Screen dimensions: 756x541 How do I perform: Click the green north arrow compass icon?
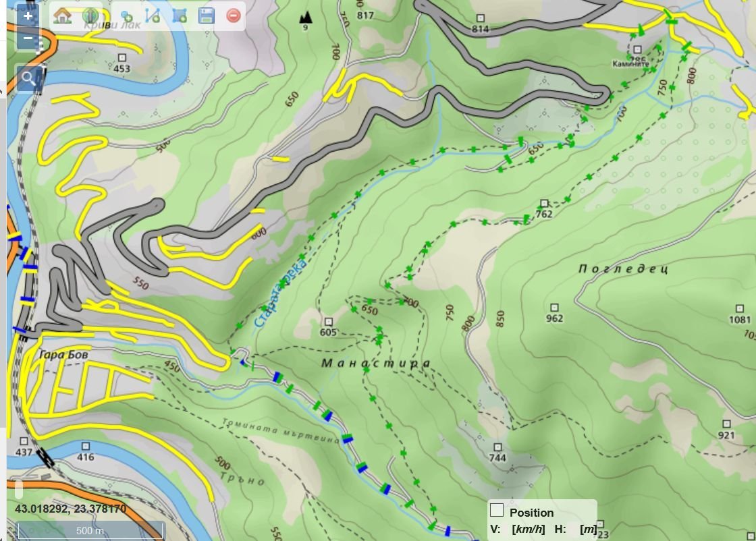90,15
